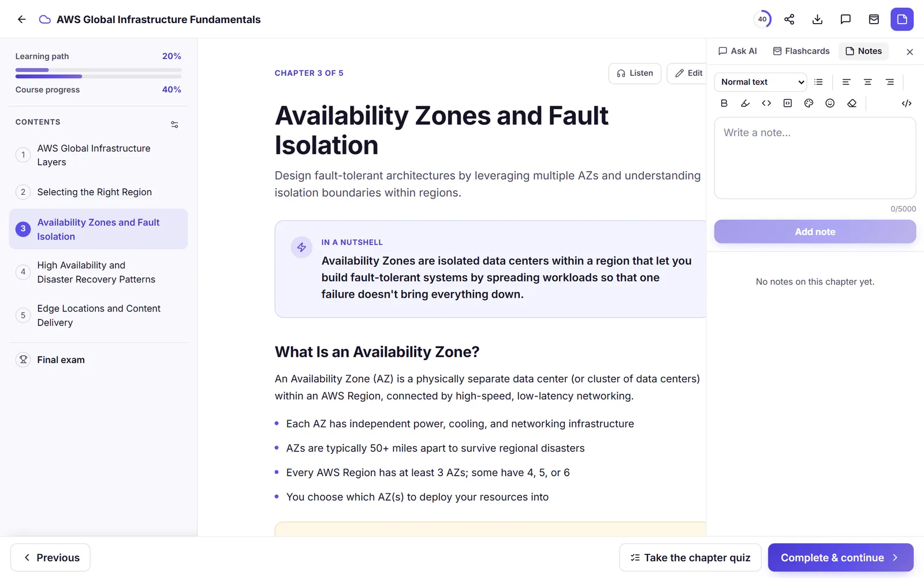Focus the Write a note text area

coord(815,158)
